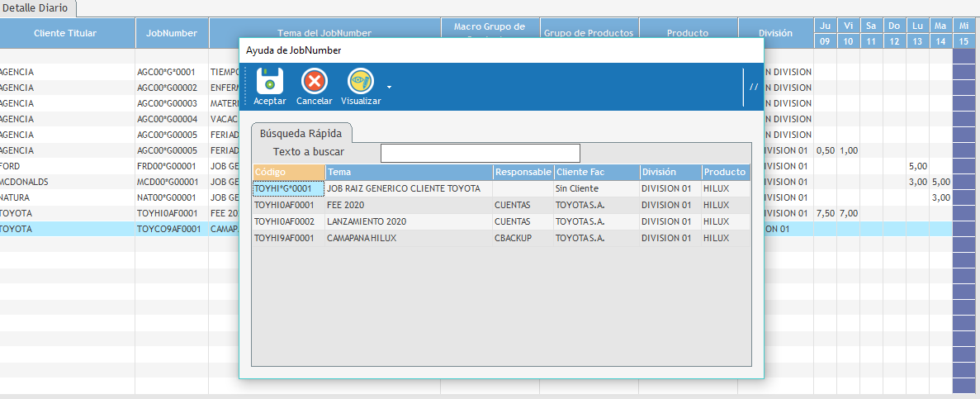
Task: Select the TOYHI*G*0001 code row
Action: pyautogui.click(x=288, y=188)
